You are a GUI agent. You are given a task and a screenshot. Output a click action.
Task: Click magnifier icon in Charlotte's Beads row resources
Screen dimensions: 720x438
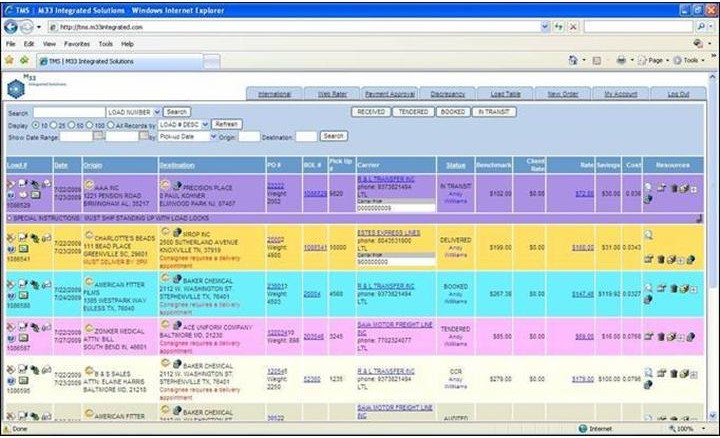pos(648,235)
